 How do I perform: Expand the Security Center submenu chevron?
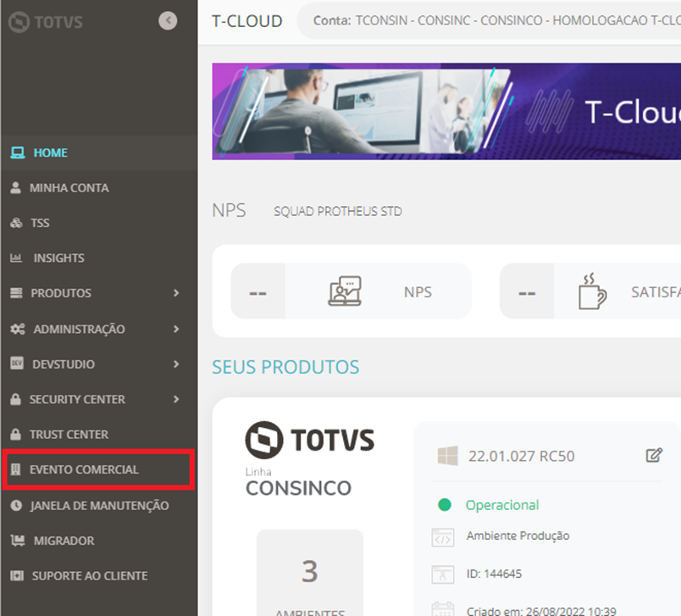(176, 399)
